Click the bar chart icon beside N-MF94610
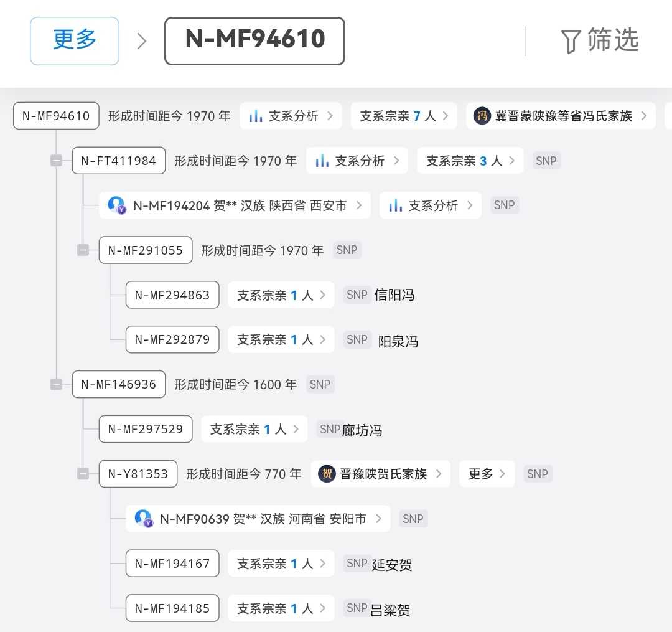 (x=255, y=116)
